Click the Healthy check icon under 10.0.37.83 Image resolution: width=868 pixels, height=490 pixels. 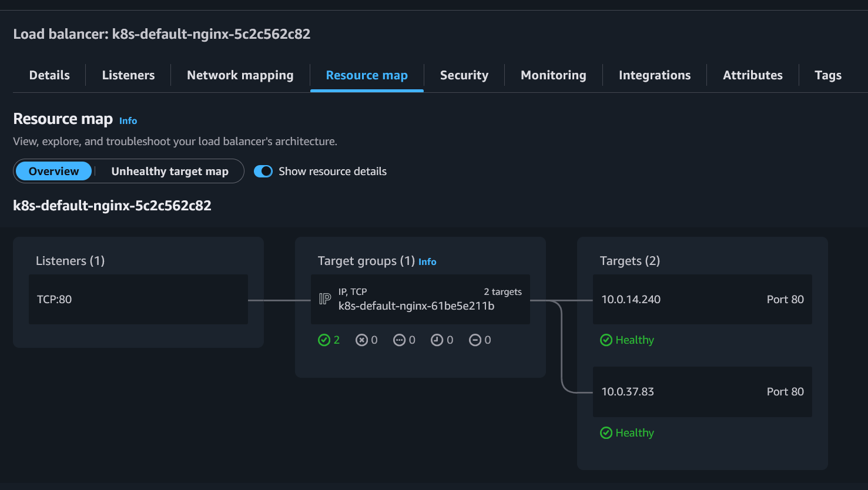tap(606, 432)
